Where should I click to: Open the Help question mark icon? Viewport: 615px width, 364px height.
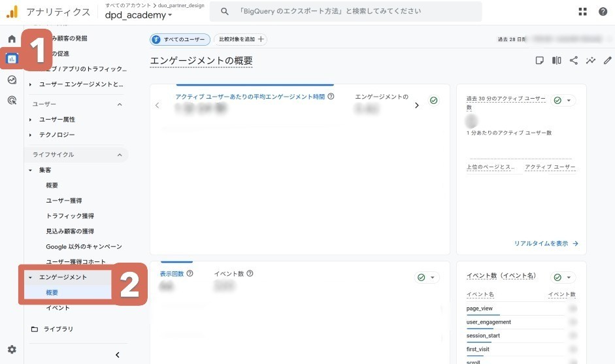point(603,12)
